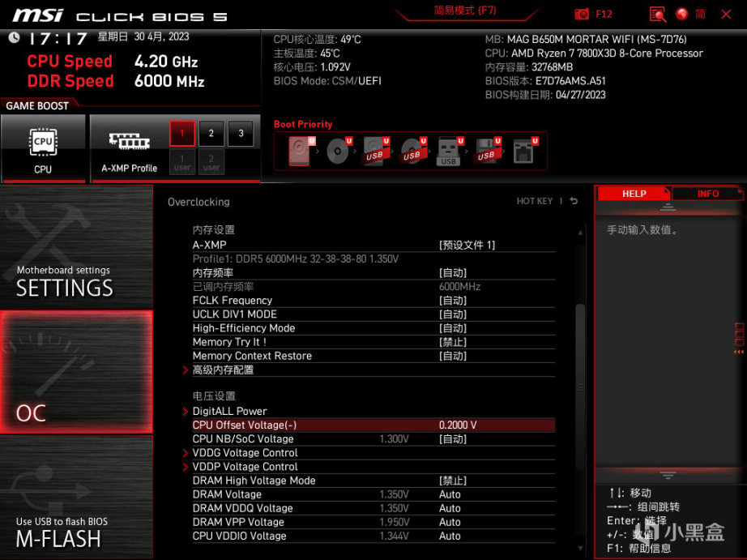Select the USB key boot device icon
This screenshot has height=560, width=747.
450,151
